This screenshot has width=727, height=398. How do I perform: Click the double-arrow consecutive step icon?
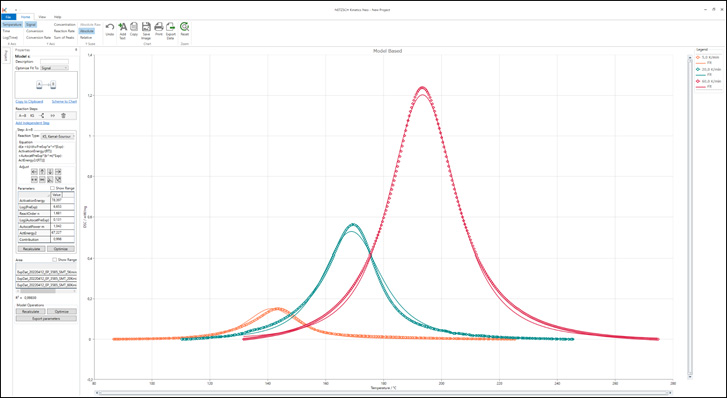[53, 116]
